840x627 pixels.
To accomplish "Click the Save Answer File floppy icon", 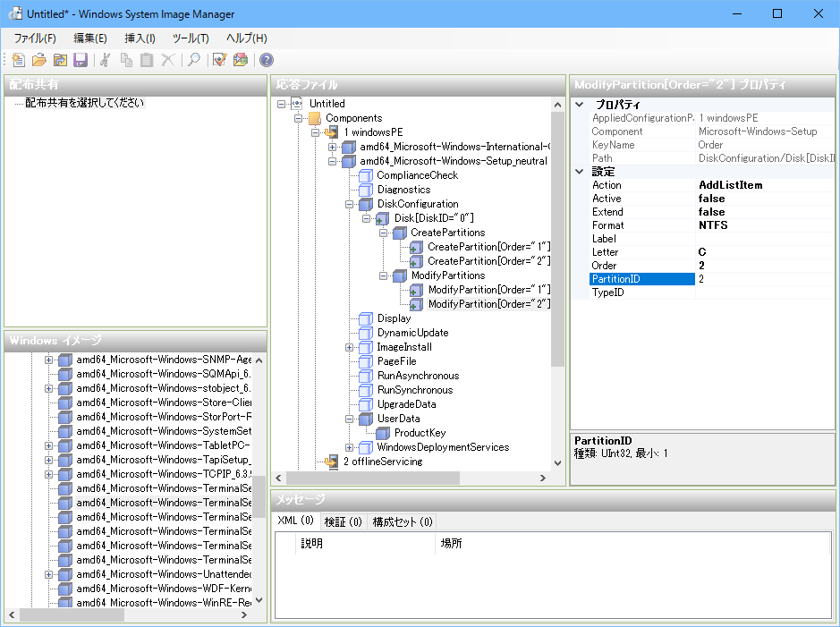I will pos(80,60).
